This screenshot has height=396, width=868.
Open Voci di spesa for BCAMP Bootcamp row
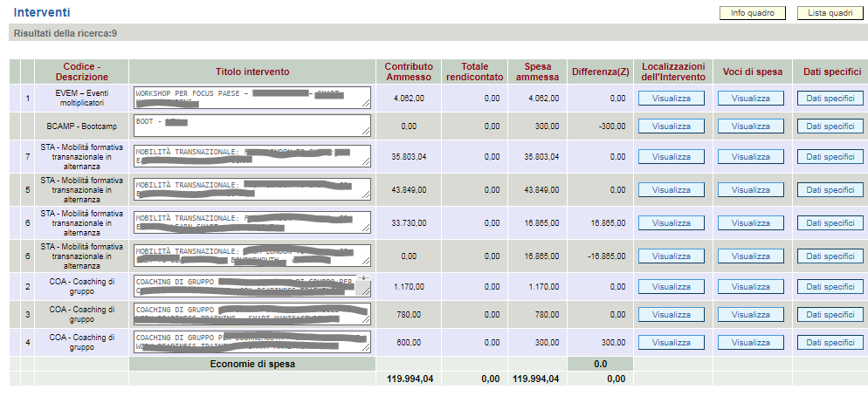pyautogui.click(x=750, y=126)
